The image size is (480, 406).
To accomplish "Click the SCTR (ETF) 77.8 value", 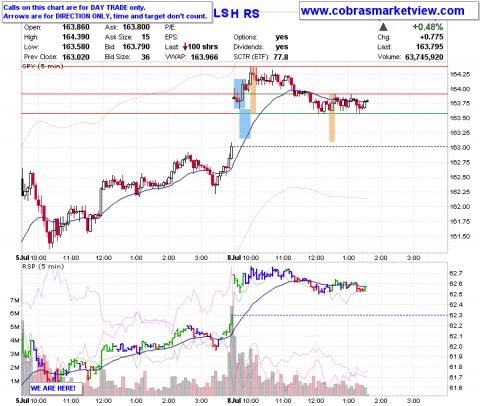I will pyautogui.click(x=281, y=57).
